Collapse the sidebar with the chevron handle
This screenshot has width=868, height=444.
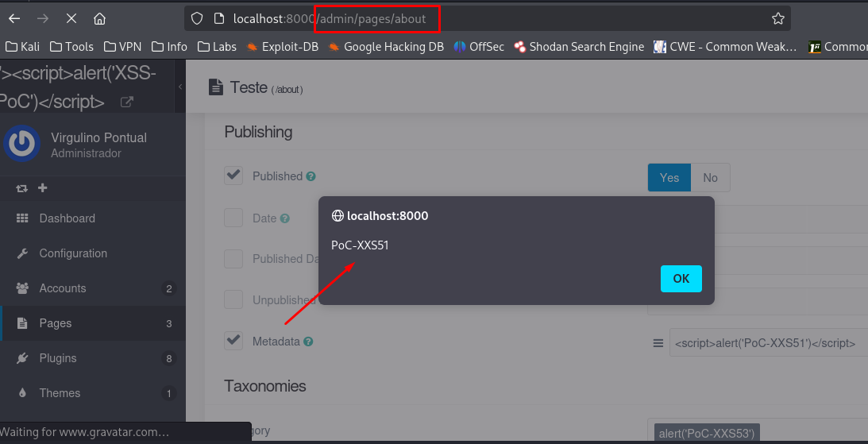click(x=180, y=86)
